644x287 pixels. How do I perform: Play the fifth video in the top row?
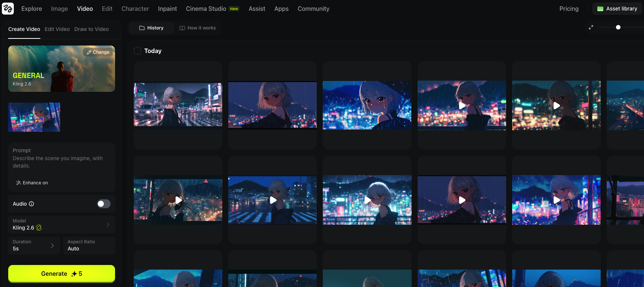click(556, 106)
